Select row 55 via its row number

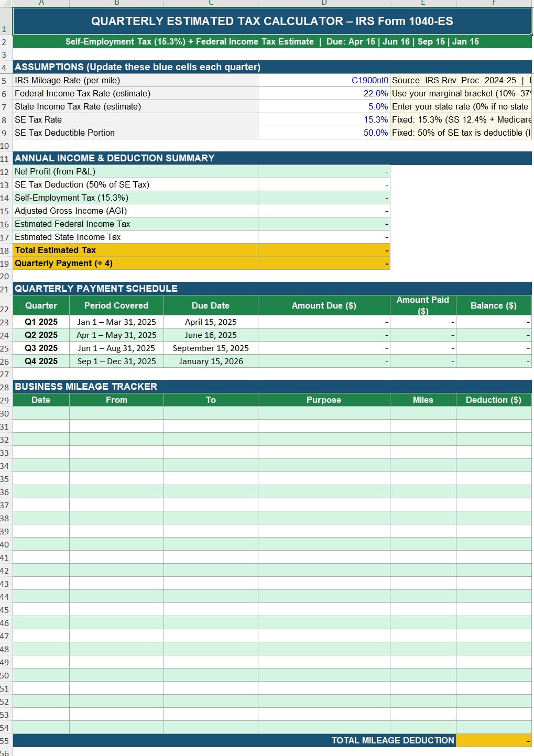(x=5, y=741)
